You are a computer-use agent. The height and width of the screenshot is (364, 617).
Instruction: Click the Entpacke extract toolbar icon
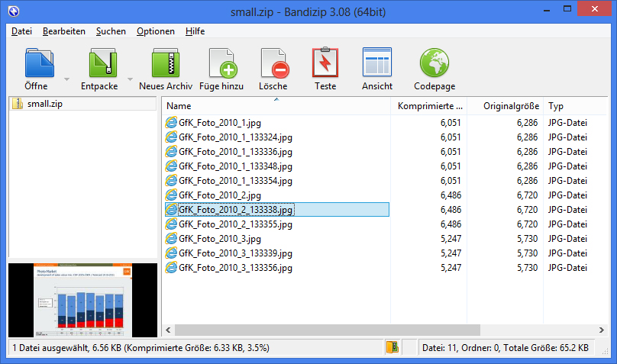pyautogui.click(x=102, y=63)
